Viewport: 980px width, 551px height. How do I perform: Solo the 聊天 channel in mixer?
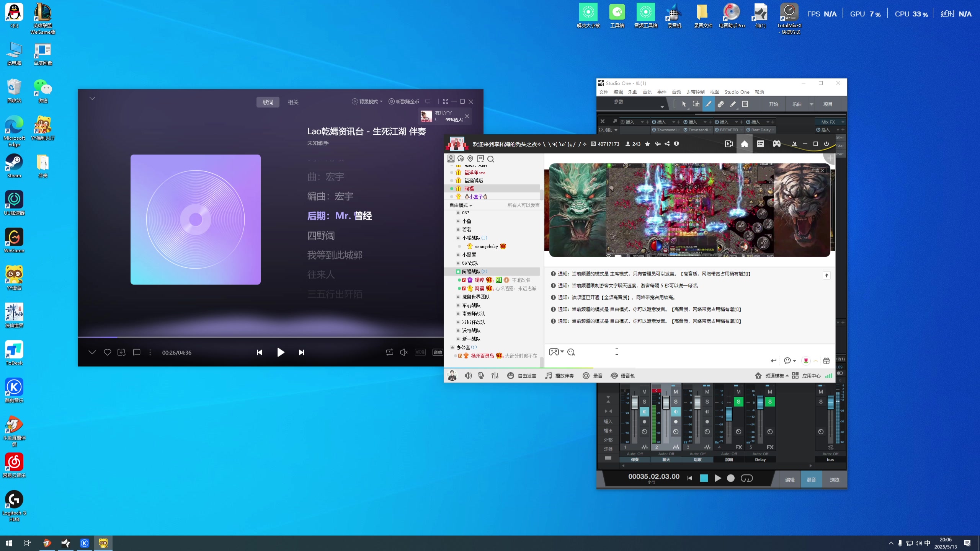point(676,402)
